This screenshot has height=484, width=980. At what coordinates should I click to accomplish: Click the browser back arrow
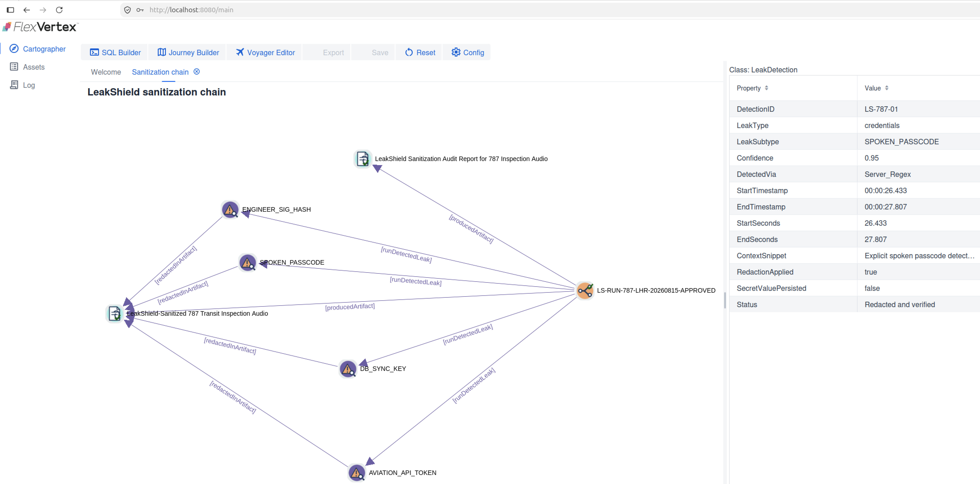click(27, 10)
